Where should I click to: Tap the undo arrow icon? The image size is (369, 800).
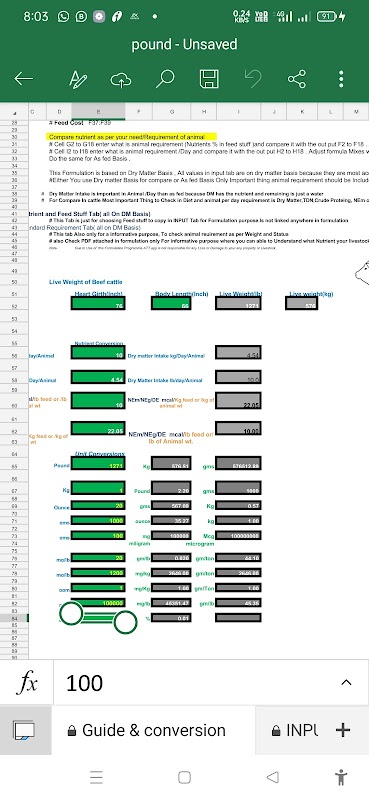(x=253, y=79)
